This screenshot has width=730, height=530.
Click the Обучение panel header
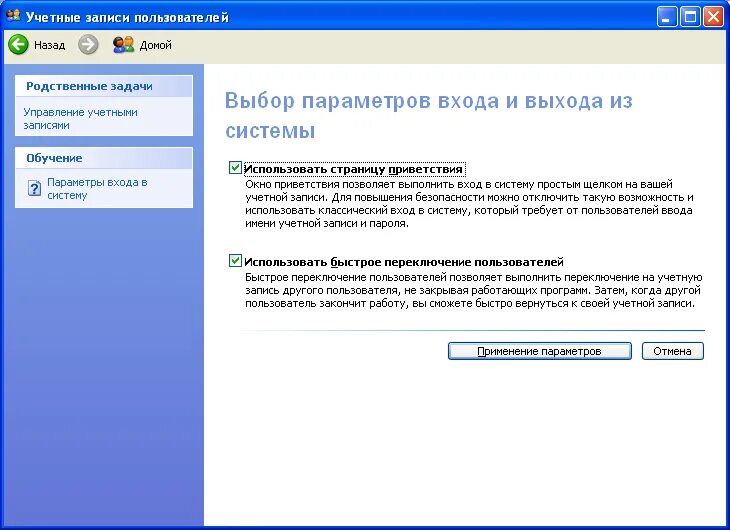104,158
